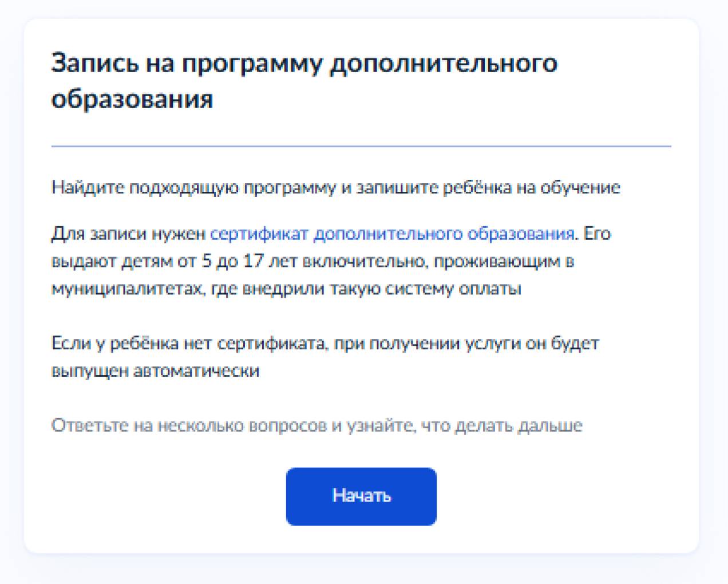Click the word образования on the heading's second line
Image resolution: width=728 pixels, height=584 pixels.
(132, 99)
